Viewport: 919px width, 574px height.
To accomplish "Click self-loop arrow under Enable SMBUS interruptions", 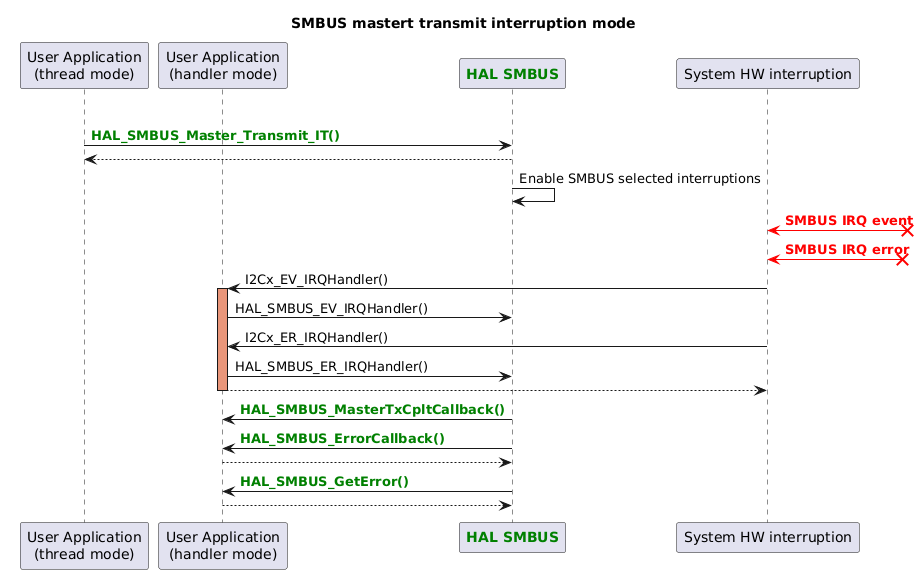I will tap(533, 195).
